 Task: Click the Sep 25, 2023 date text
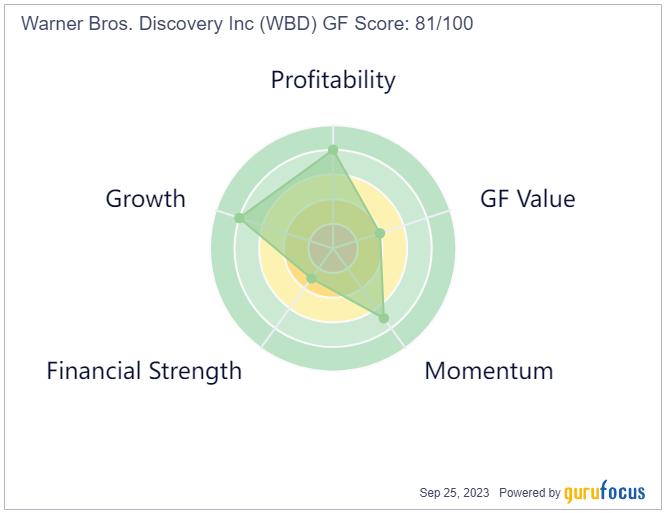(x=454, y=493)
